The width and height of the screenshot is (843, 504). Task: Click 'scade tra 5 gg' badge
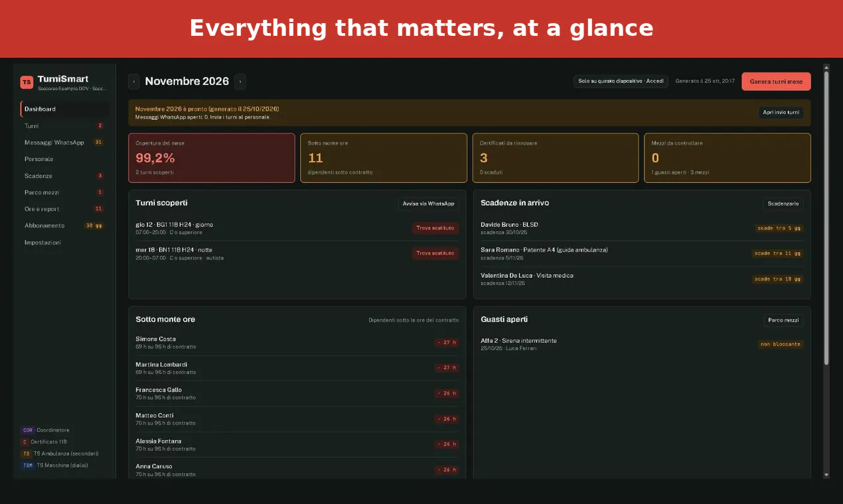pos(779,228)
